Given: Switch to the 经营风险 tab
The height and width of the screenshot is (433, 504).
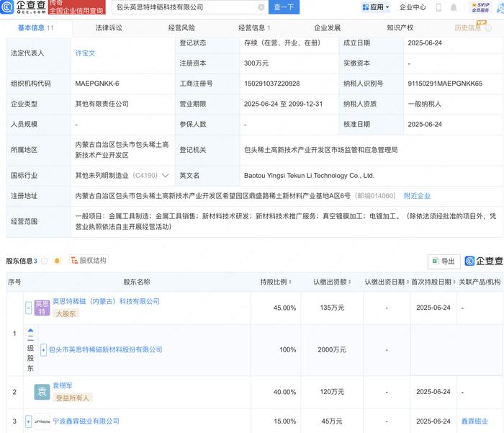Looking at the screenshot, I should [x=181, y=28].
